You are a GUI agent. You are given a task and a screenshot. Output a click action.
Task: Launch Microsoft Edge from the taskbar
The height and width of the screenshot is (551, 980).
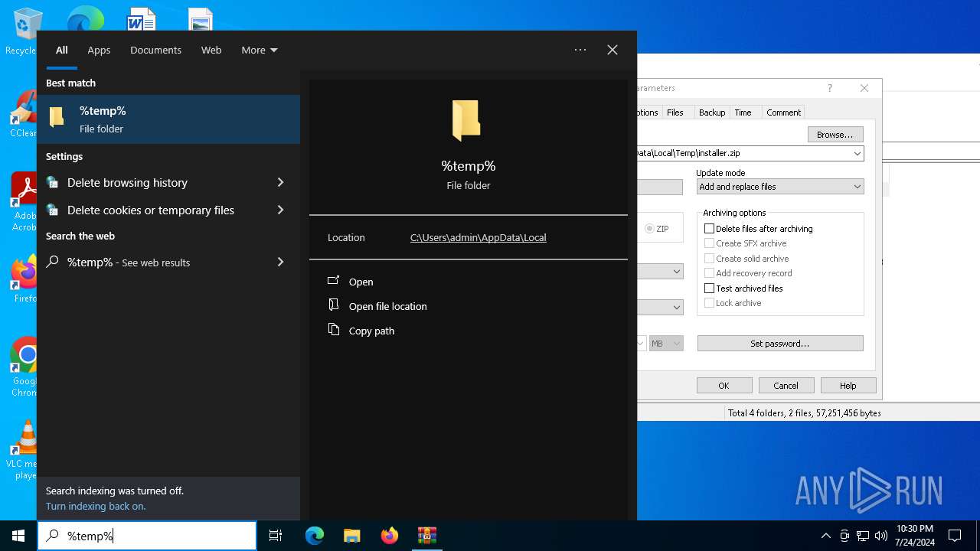(315, 536)
